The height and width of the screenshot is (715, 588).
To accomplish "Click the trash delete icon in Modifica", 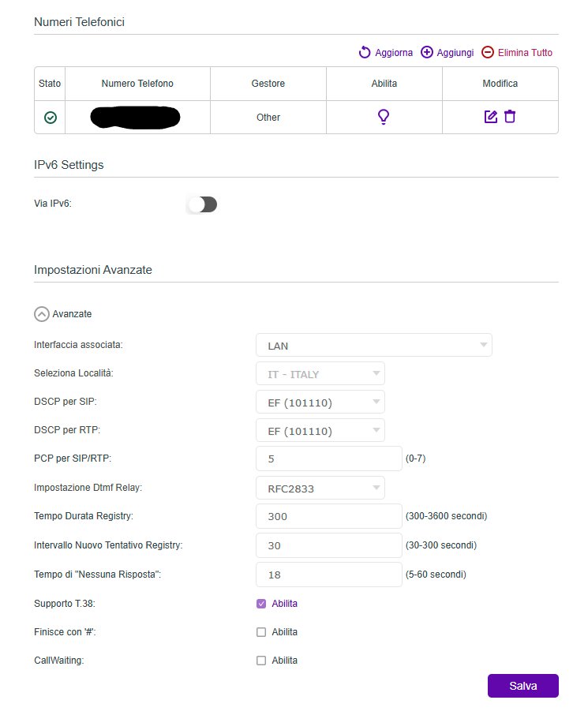I will tap(510, 117).
